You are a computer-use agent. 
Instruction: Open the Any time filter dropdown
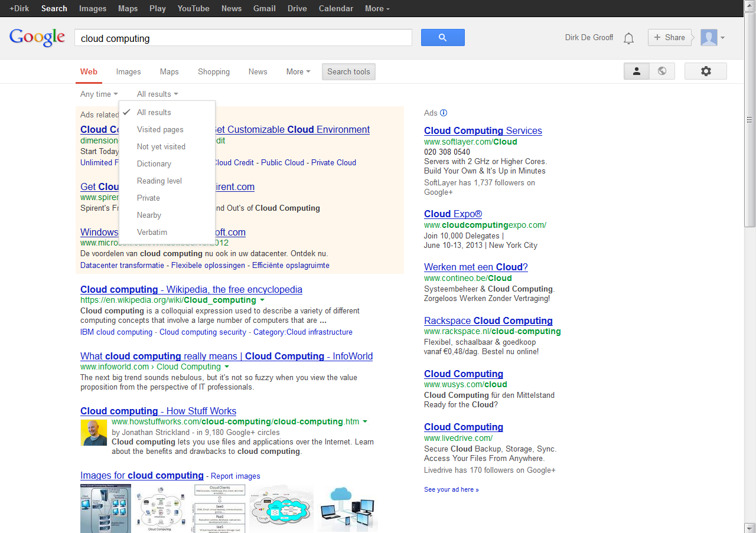tap(99, 94)
